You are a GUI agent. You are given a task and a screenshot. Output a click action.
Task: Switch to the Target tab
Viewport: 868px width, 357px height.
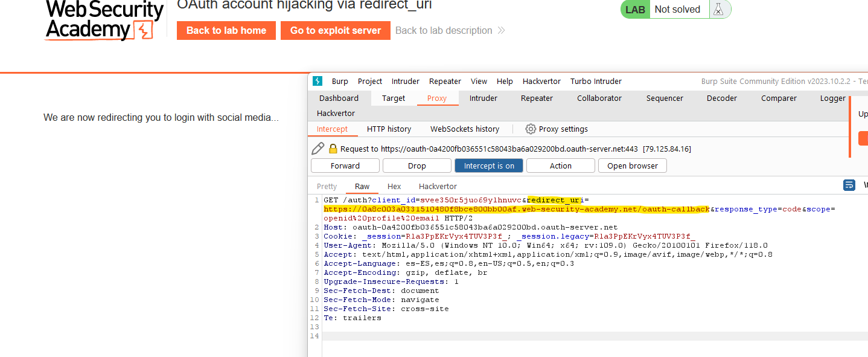(394, 98)
